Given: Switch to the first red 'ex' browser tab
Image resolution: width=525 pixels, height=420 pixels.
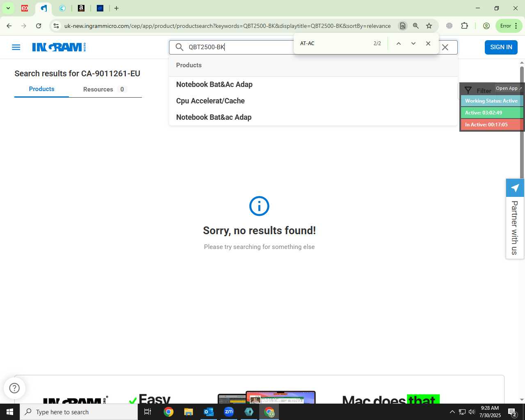Looking at the screenshot, I should point(25,8).
